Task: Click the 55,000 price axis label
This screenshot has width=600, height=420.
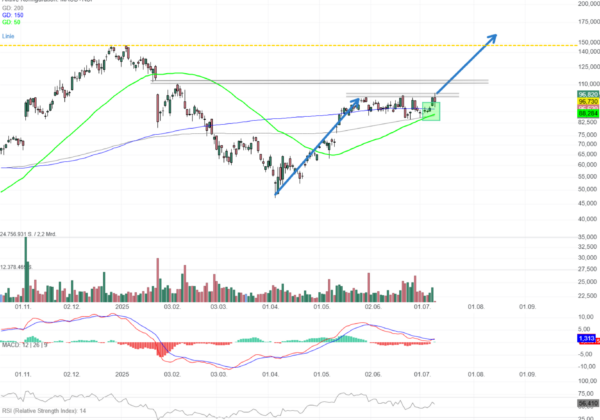Action: [x=589, y=177]
